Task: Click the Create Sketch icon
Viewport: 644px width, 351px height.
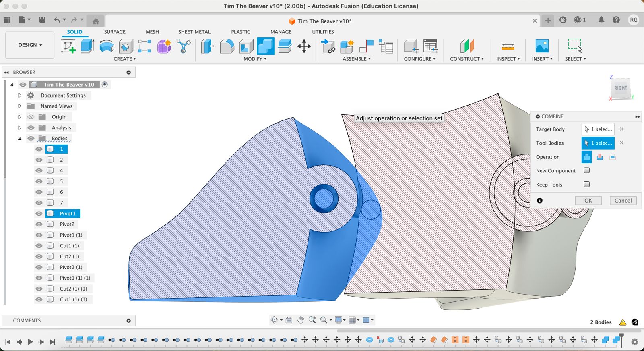Action: (68, 46)
